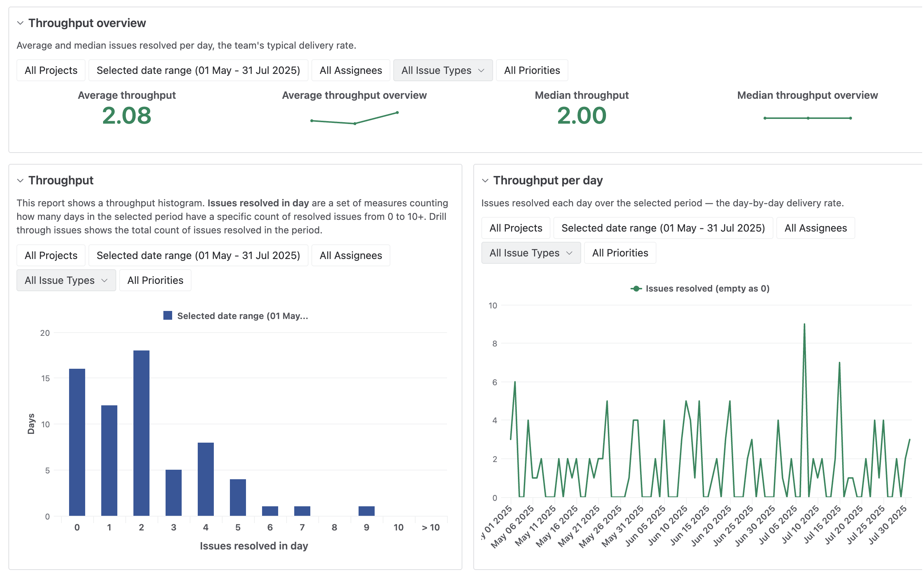The width and height of the screenshot is (924, 578).
Task: Click the tallest histogram bar for 2 issues
Action: click(141, 433)
